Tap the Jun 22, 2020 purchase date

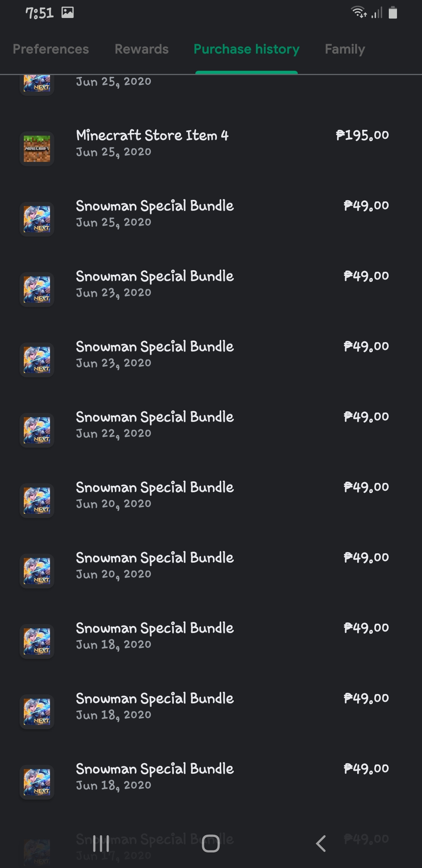[x=114, y=434]
